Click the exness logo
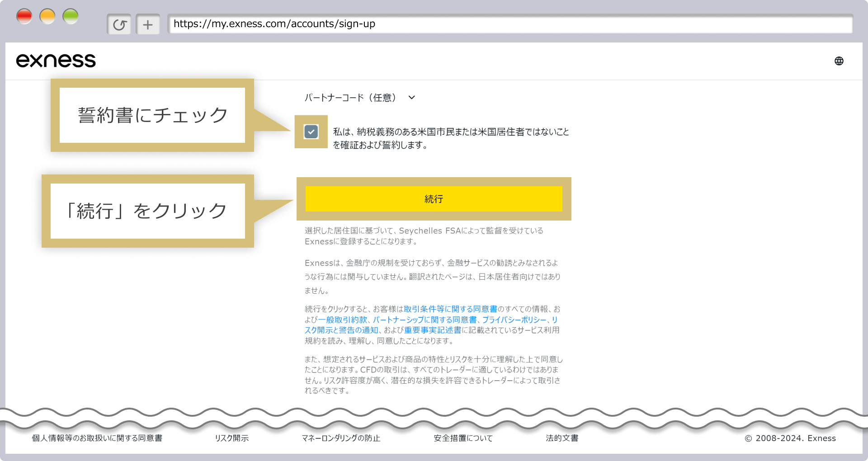 tap(56, 61)
